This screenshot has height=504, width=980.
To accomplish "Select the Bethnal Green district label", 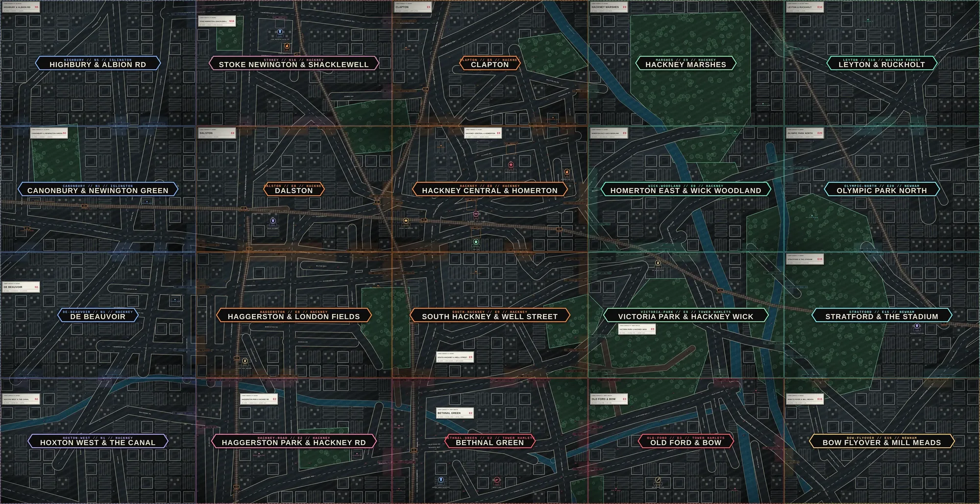I will [x=490, y=441].
